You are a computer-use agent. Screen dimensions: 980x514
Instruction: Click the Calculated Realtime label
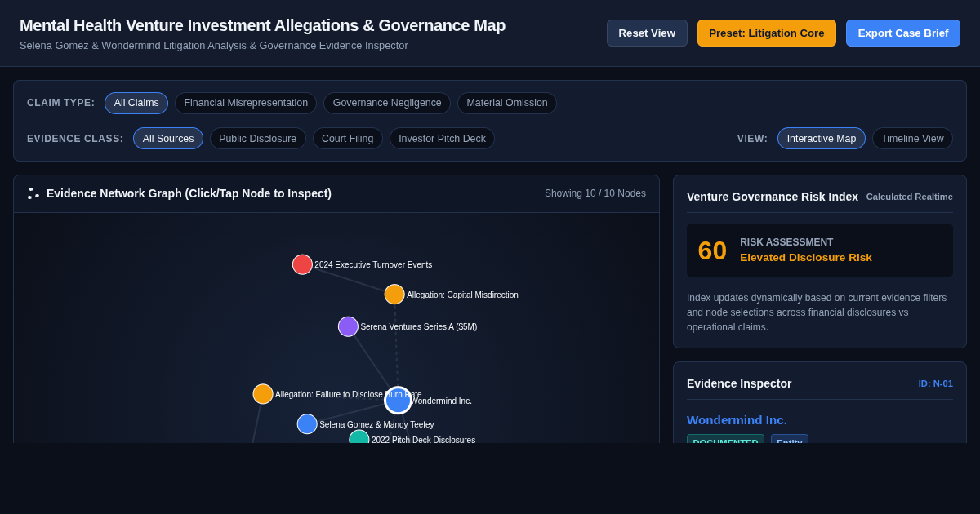point(910,197)
